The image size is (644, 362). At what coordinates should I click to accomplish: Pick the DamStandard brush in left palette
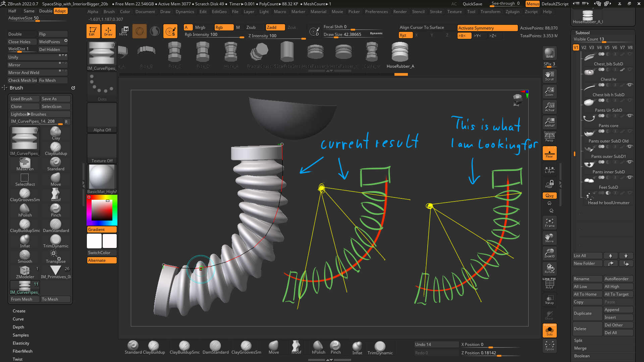(56, 225)
